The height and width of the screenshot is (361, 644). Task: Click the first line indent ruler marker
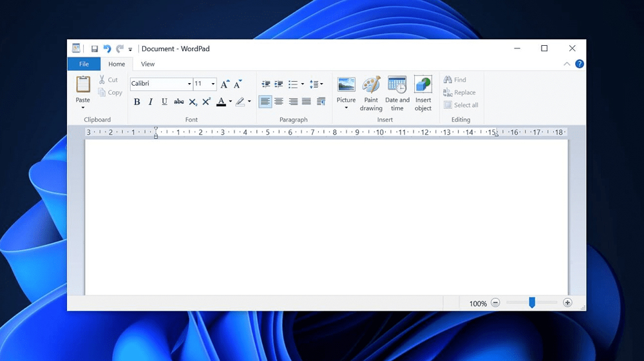tap(156, 130)
